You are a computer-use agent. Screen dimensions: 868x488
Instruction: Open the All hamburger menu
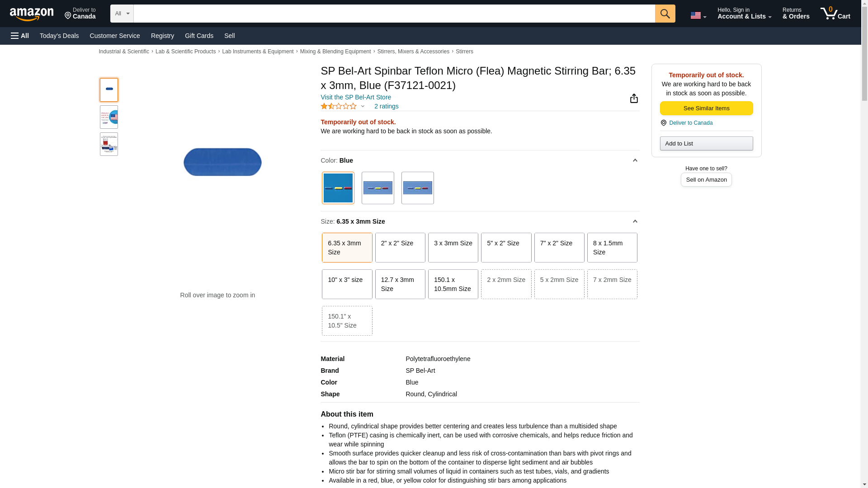pos(20,36)
